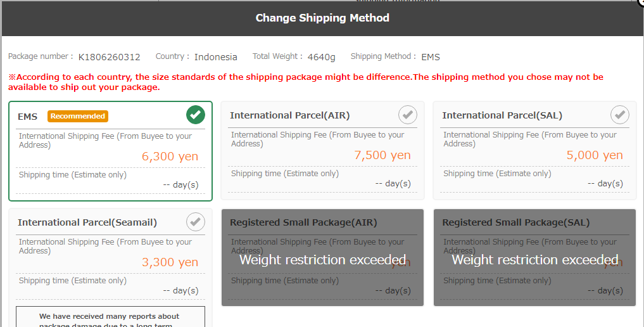Choose the International Parcel(Seamail) checkmark circle
Screen dimensions: 644x327
(196, 222)
